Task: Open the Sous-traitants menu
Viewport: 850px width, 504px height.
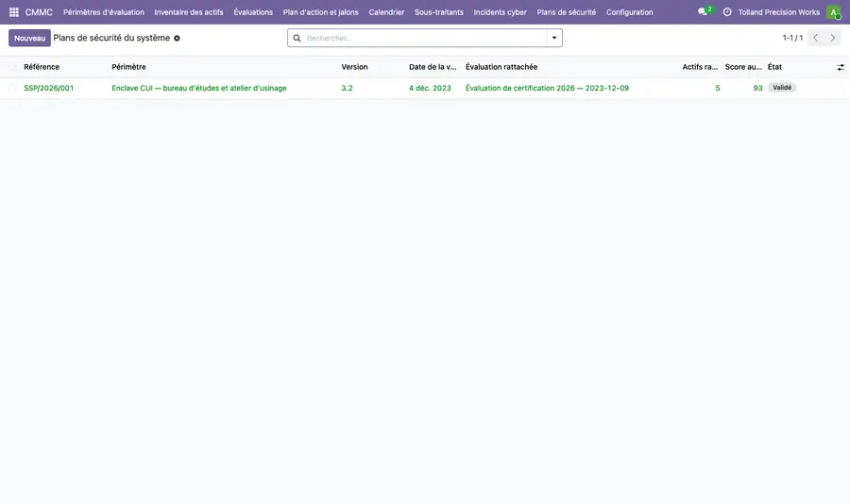Action: [439, 12]
